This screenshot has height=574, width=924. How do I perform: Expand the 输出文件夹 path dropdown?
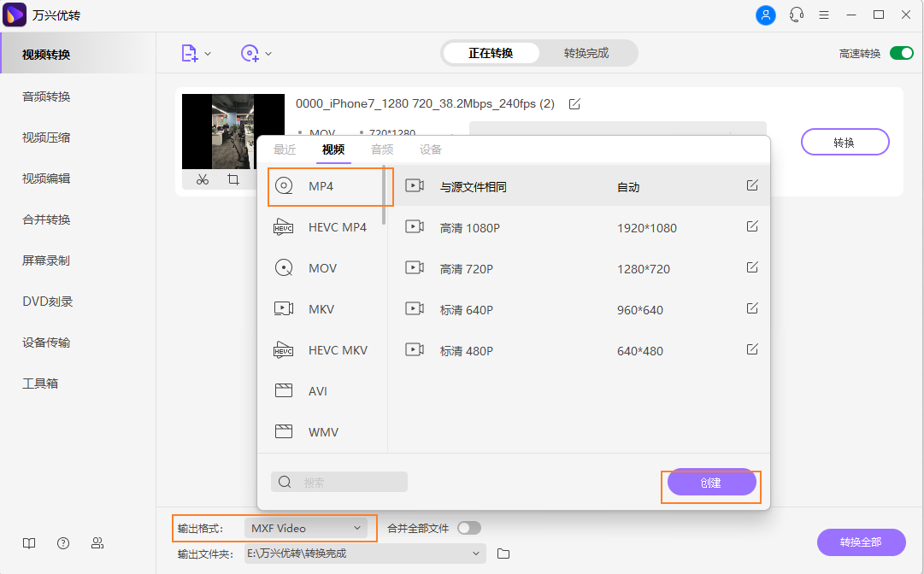(476, 553)
